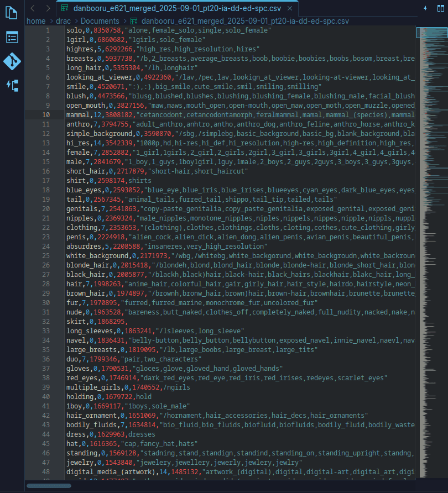
Task: Click 'looking_at_viewer' on line 6
Action: (x=99, y=77)
